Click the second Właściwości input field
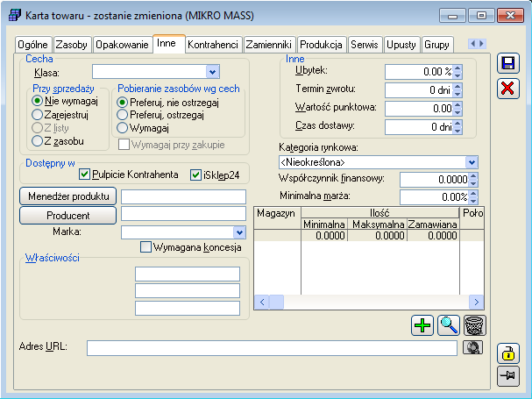Viewport: 532px width, 399px height. click(x=188, y=290)
